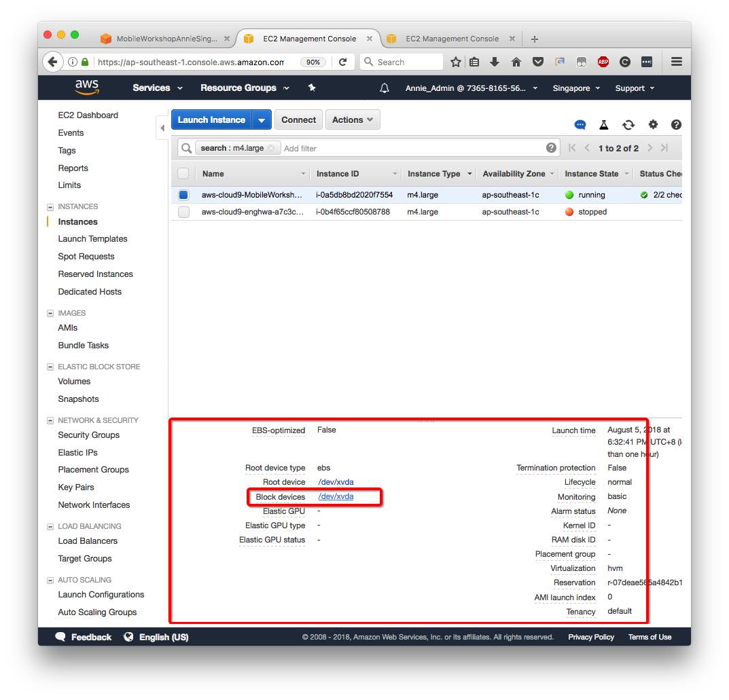Viewport: 729px width, 700px height.
Task: Open the Support dropdown
Action: pos(634,88)
